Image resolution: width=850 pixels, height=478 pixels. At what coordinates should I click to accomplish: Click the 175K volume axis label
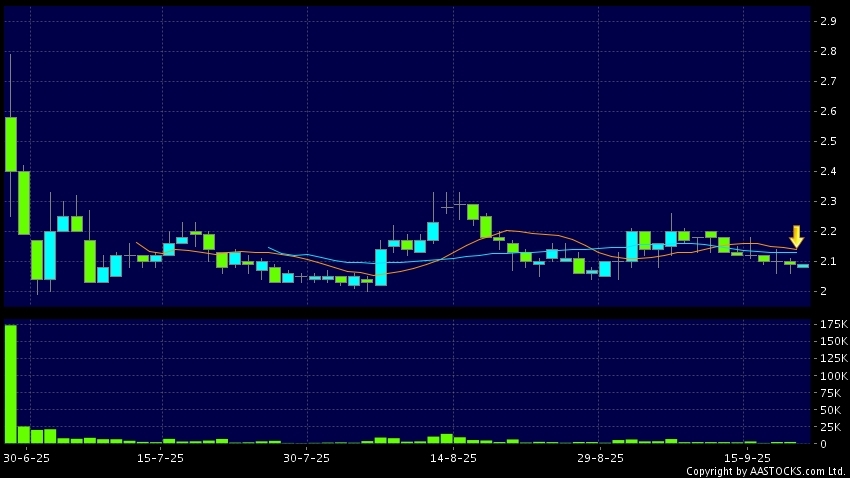click(x=832, y=325)
